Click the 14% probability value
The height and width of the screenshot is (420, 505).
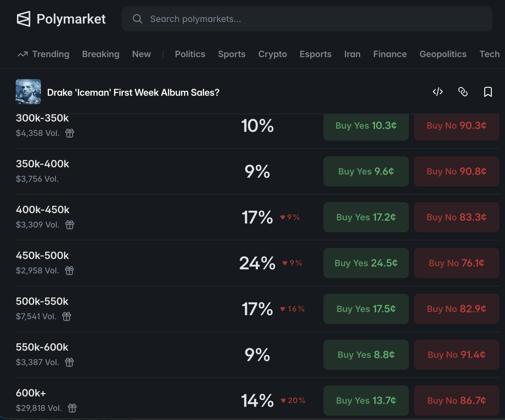coord(257,401)
